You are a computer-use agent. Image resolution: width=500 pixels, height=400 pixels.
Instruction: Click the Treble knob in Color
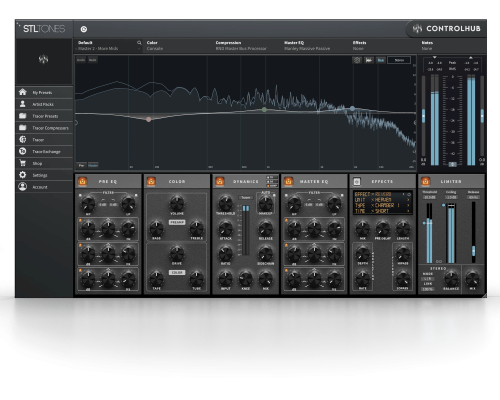pos(197,229)
